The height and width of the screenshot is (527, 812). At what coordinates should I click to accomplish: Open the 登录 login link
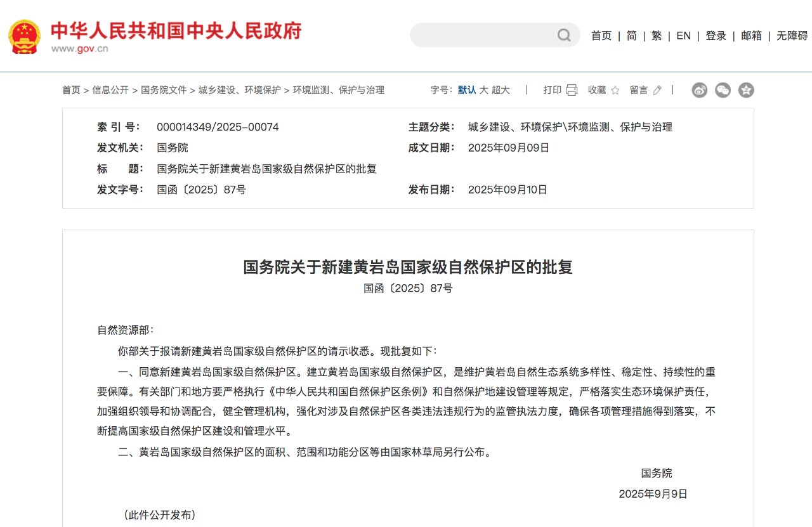716,36
